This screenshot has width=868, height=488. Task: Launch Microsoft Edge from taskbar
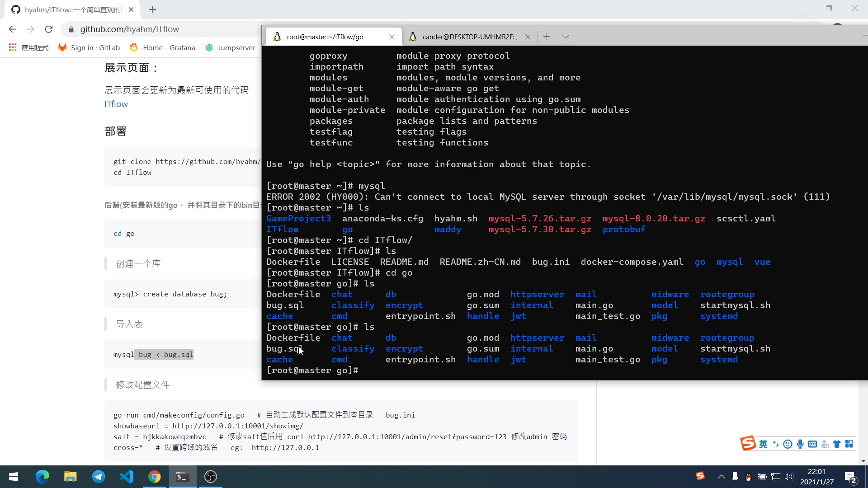pos(42,477)
